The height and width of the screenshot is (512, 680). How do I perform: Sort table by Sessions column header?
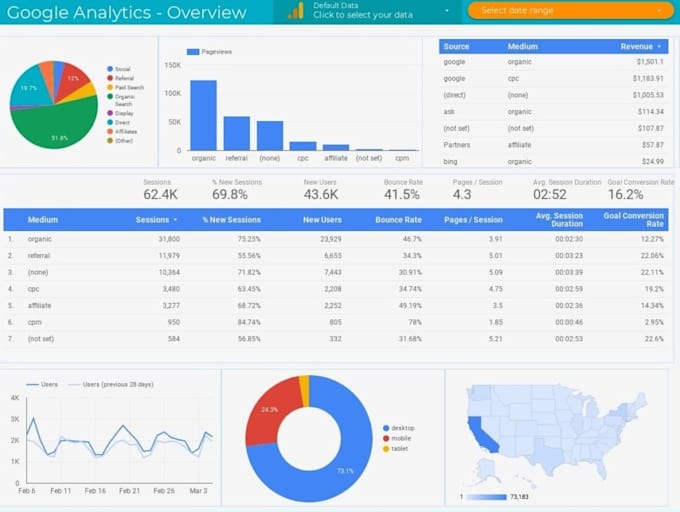[156, 220]
